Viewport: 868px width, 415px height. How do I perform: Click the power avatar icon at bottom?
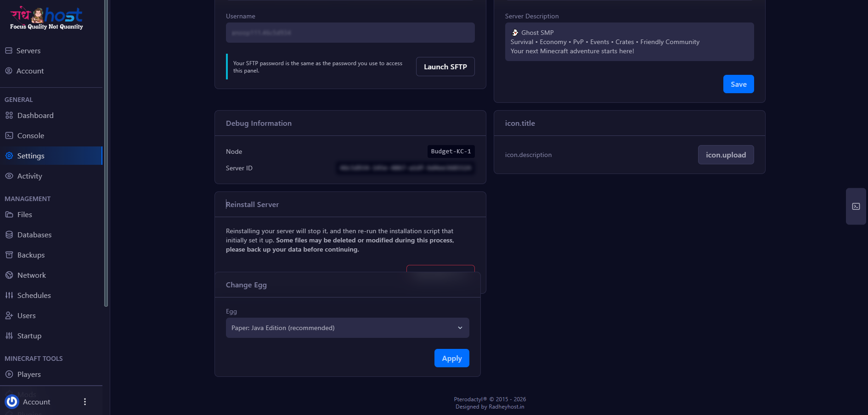coord(12,402)
